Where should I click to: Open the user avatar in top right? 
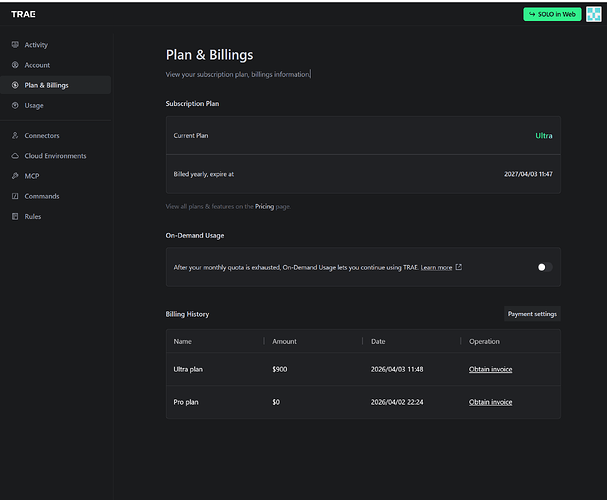coord(593,14)
